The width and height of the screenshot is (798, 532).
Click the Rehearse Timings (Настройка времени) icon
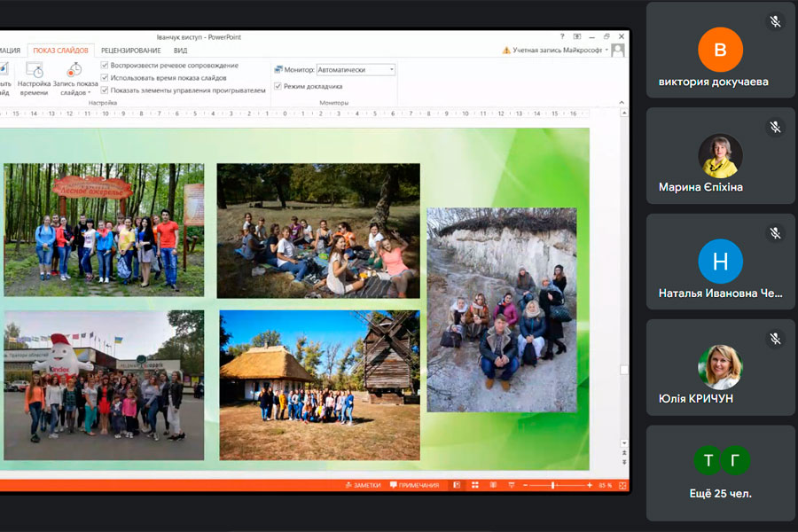34,70
